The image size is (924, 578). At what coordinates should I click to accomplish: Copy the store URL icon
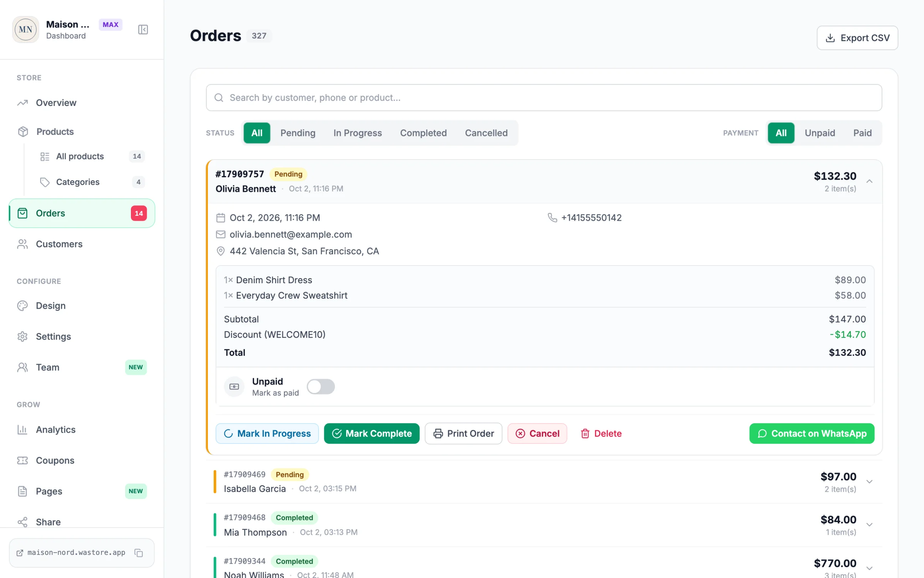139,553
